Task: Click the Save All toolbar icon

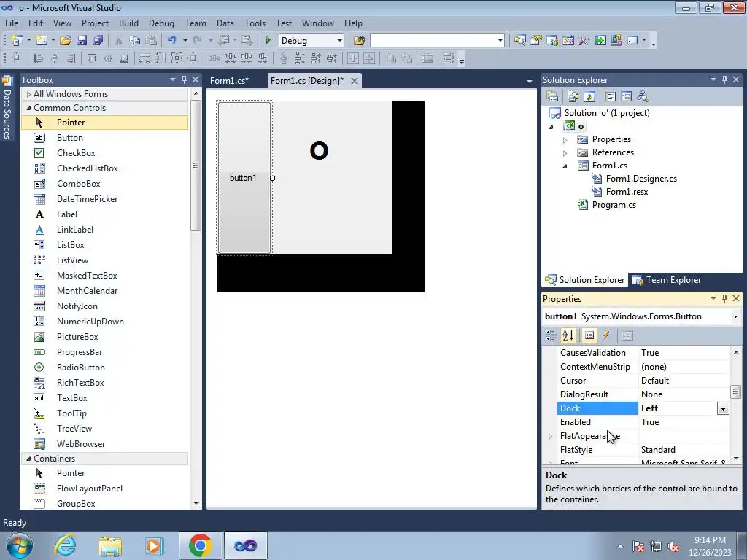Action: pos(98,41)
